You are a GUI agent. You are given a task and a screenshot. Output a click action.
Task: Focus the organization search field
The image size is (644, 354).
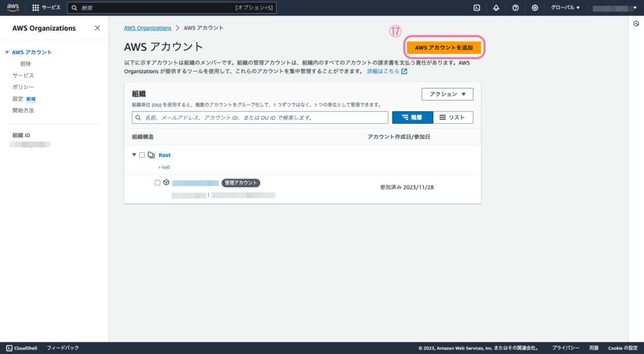point(260,118)
